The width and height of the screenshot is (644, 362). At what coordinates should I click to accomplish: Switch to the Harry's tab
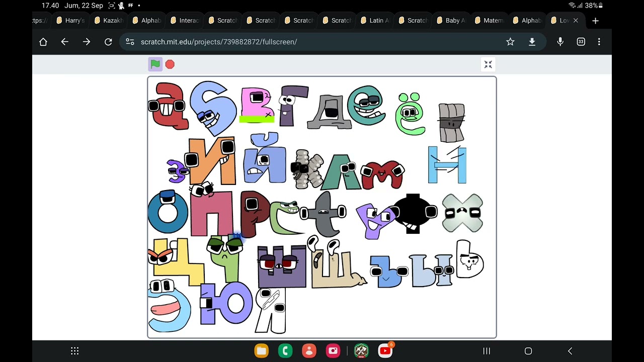tap(70, 21)
